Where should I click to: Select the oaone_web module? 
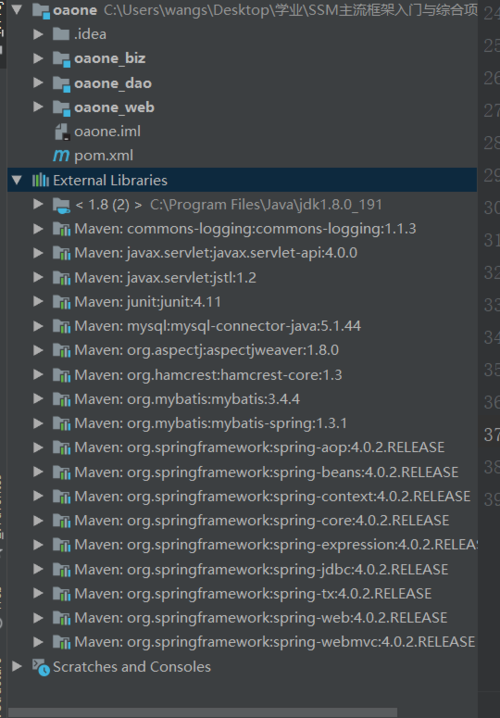click(114, 107)
